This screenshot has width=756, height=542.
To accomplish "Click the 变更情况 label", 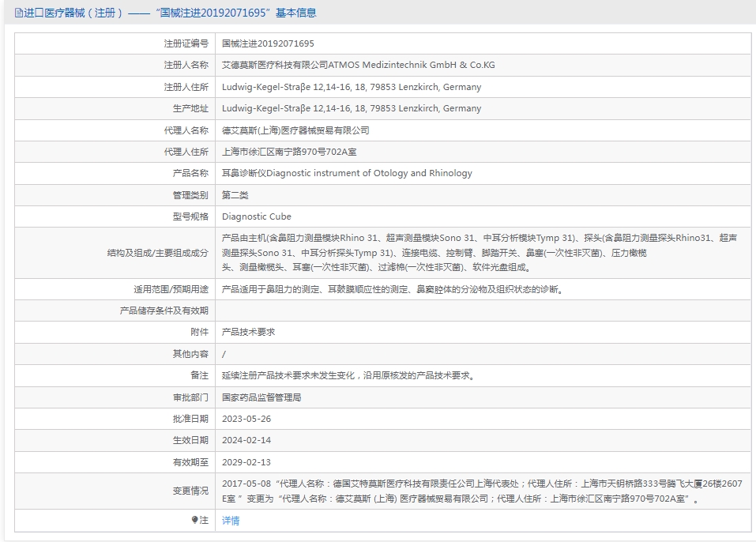I will 190,491.
